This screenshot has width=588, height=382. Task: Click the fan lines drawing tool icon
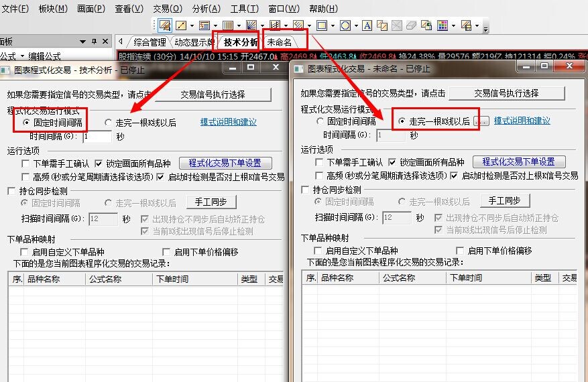251,25
